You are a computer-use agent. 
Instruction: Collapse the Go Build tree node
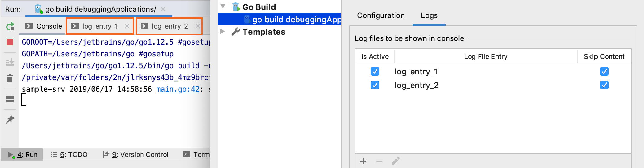(x=223, y=6)
